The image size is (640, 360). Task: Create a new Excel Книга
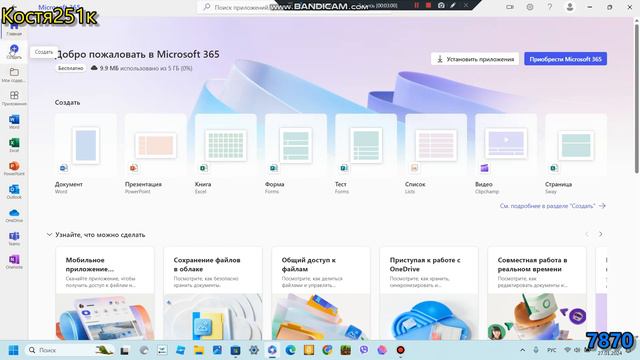click(x=226, y=154)
